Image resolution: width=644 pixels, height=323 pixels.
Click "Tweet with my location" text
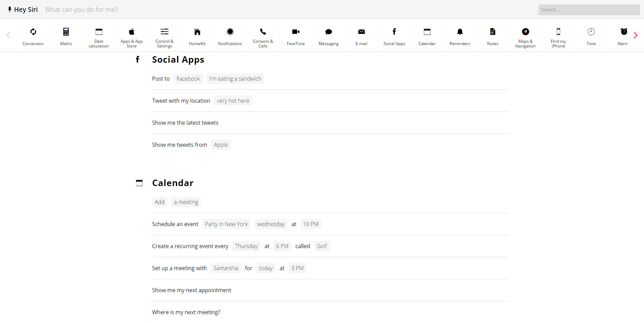(x=181, y=101)
